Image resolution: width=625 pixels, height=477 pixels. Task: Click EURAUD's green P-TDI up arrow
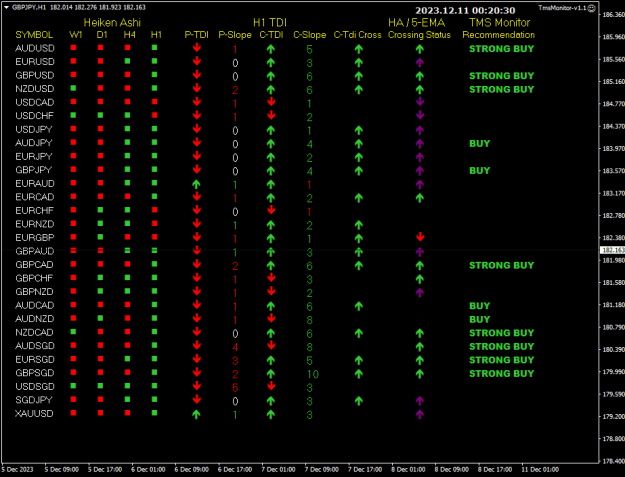click(196, 184)
